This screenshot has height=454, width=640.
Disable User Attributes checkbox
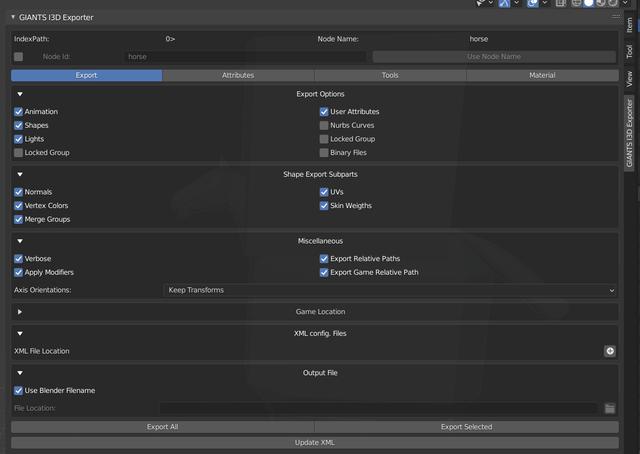[x=324, y=111]
